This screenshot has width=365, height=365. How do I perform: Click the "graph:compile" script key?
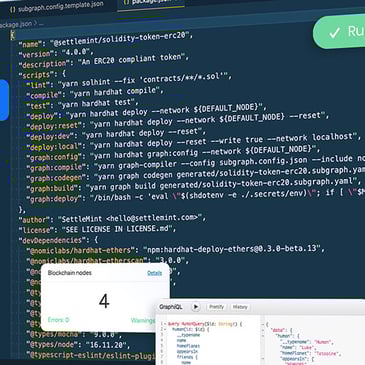(x=56, y=167)
